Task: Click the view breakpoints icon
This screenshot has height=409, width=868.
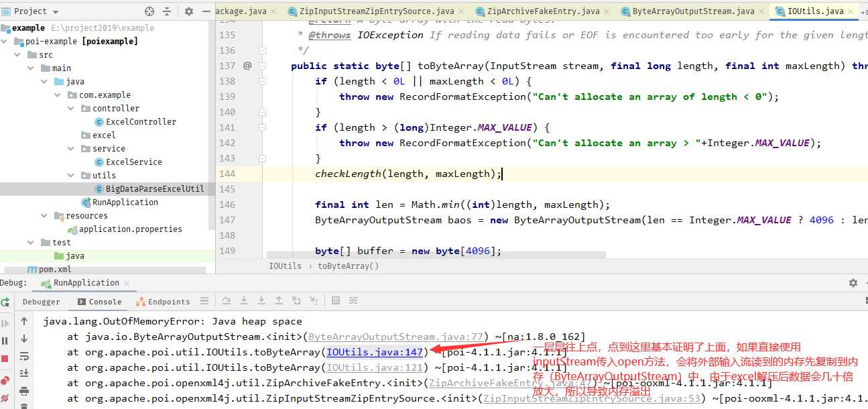Action: tap(5, 380)
